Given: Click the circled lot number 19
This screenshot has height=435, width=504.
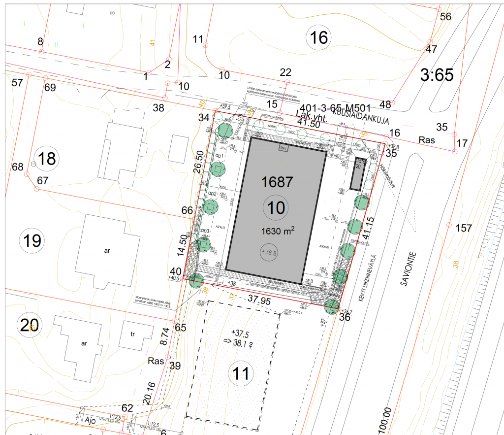Looking at the screenshot, I should coord(32,241).
